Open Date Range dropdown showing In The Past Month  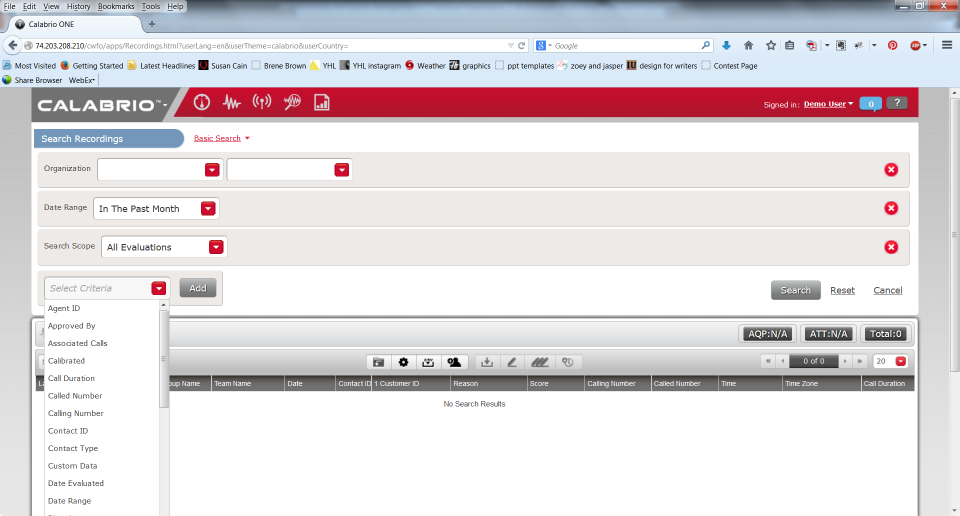click(208, 208)
